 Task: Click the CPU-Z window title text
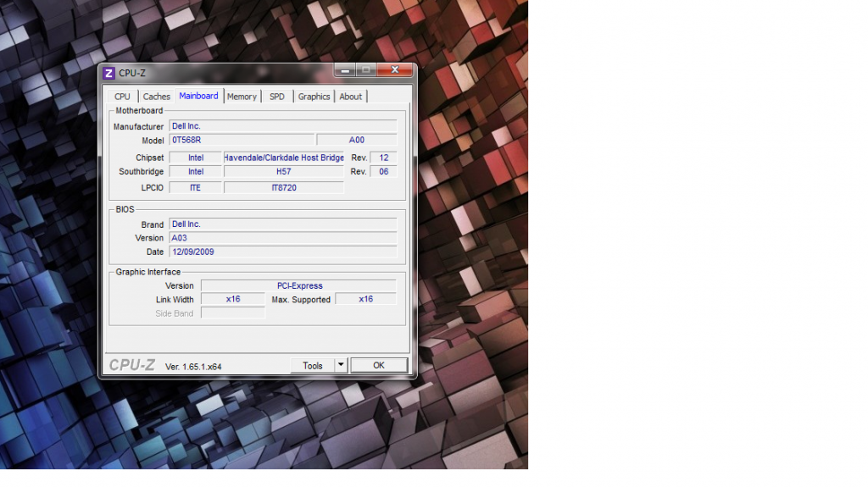132,73
